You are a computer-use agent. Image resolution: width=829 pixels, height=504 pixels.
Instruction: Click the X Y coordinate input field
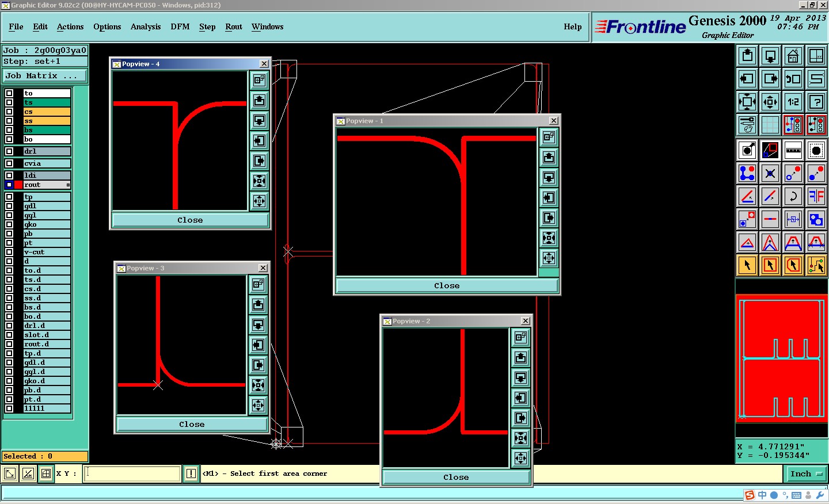(132, 474)
